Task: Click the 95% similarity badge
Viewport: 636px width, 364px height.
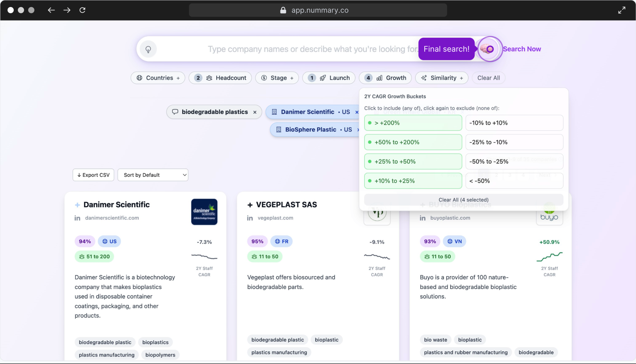Action: click(257, 242)
